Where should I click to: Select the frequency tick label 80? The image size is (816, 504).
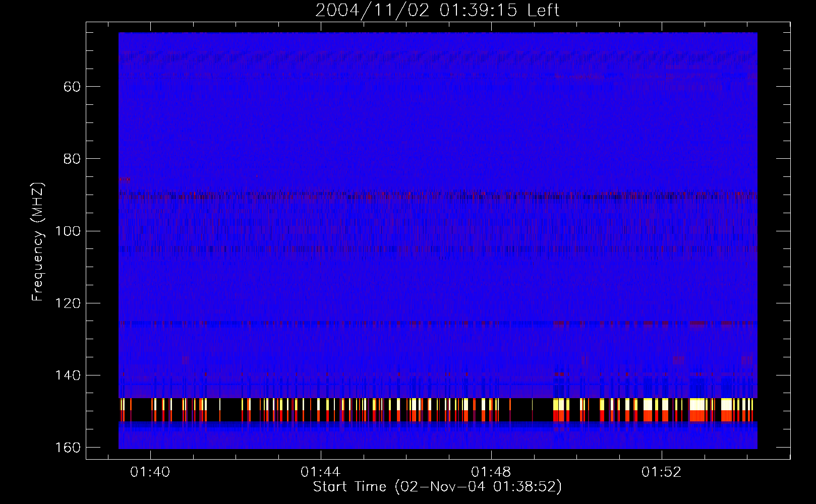pos(72,159)
